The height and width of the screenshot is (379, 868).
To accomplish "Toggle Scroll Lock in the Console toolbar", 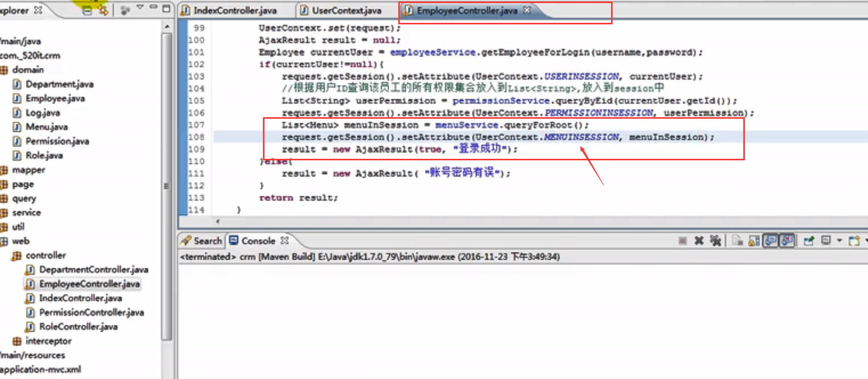I will tap(754, 240).
